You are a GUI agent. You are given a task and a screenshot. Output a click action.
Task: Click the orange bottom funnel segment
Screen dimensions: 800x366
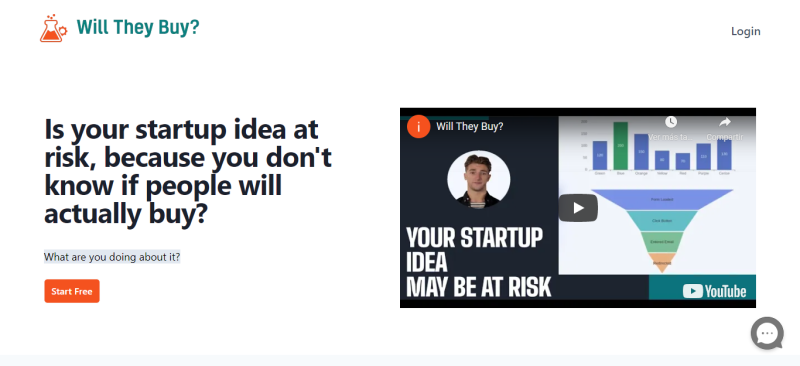tap(662, 262)
